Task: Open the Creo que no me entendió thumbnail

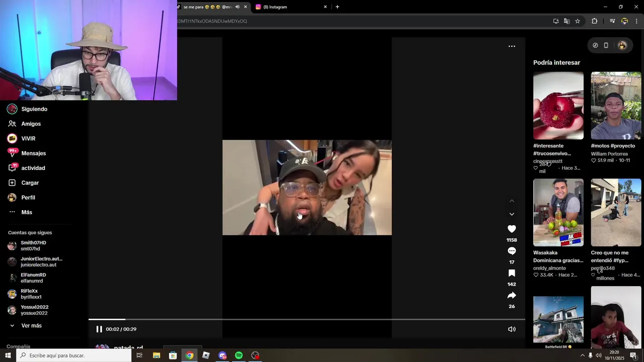Action: (x=616, y=213)
